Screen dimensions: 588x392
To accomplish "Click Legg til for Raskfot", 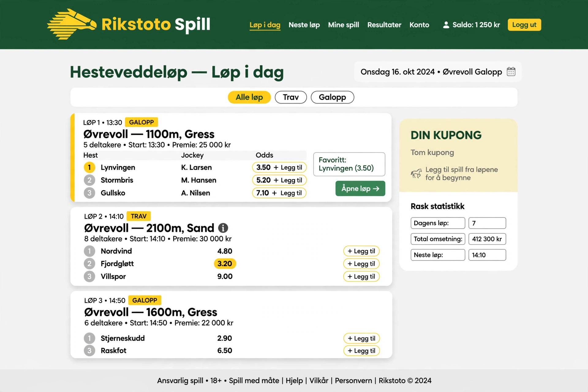I will coord(361,351).
